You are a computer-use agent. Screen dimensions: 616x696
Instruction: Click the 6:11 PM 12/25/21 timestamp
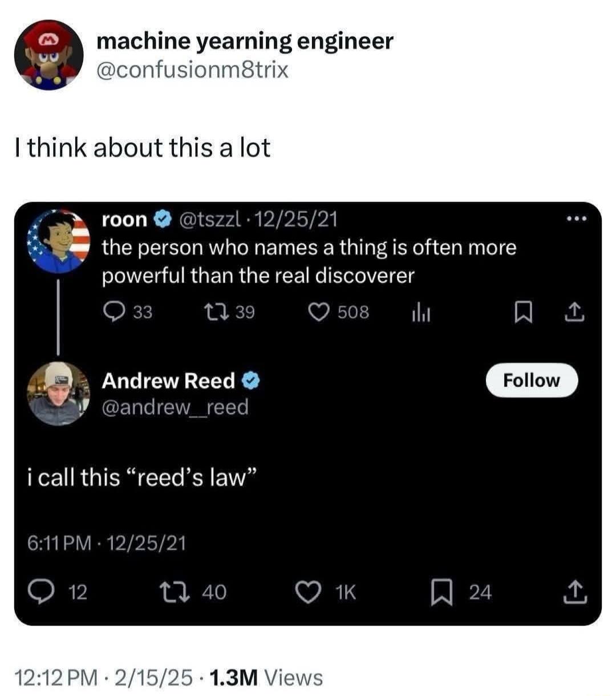[x=107, y=543]
